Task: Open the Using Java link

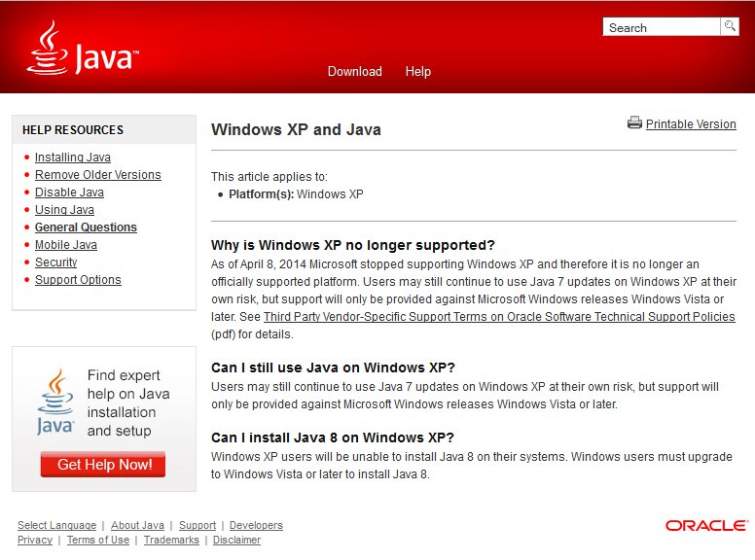Action: [64, 210]
